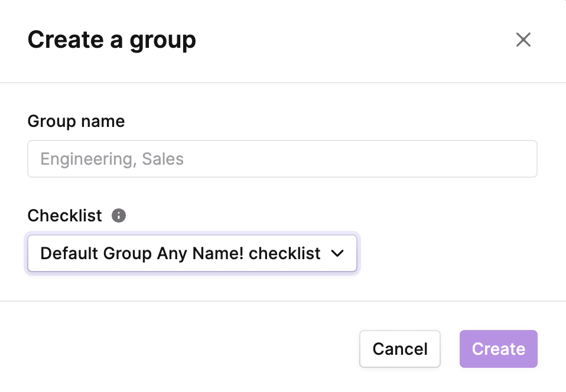This screenshot has height=392, width=566.
Task: Close the Create a group dialog
Action: pyautogui.click(x=523, y=40)
